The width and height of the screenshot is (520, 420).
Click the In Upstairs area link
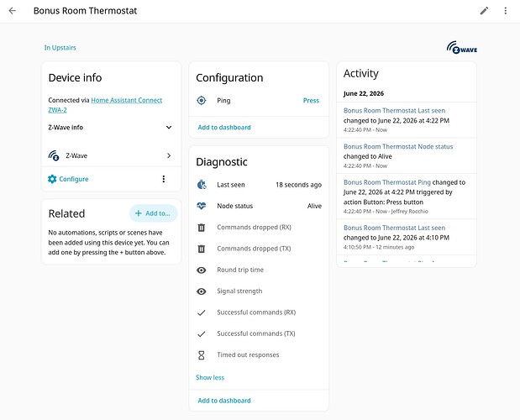(x=60, y=47)
